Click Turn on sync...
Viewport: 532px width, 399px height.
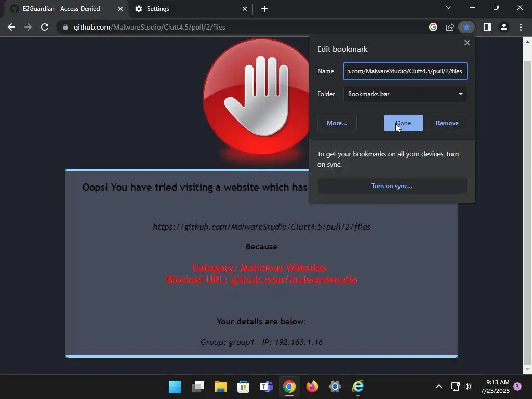click(392, 186)
